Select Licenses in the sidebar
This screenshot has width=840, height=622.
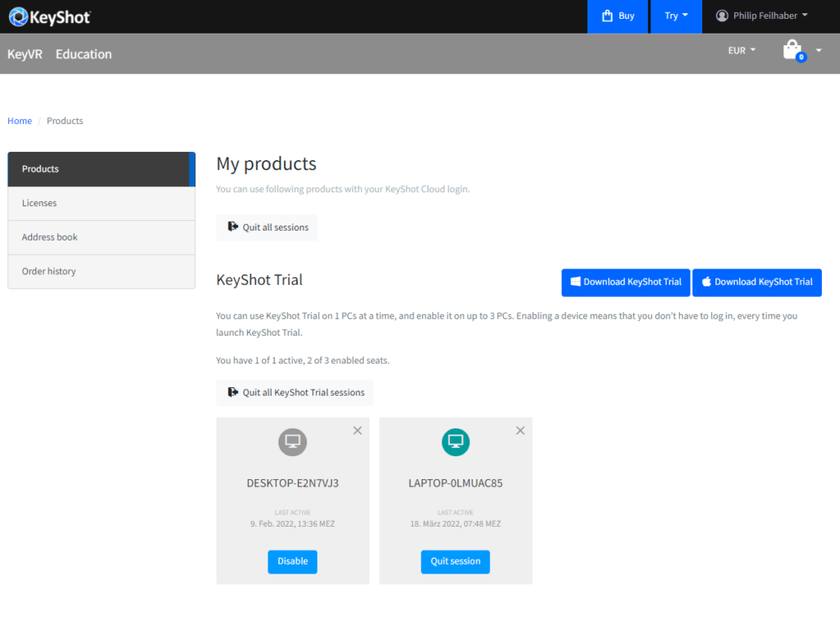101,204
